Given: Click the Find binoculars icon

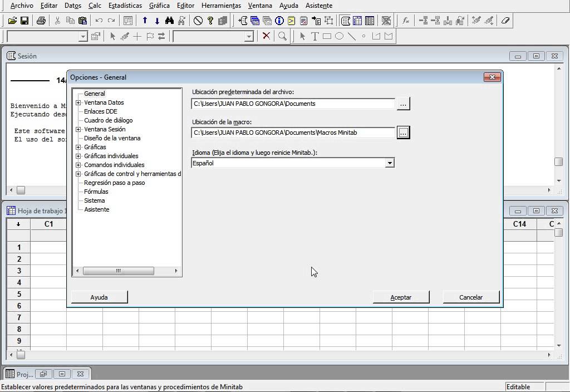Looking at the screenshot, I should tap(169, 21).
